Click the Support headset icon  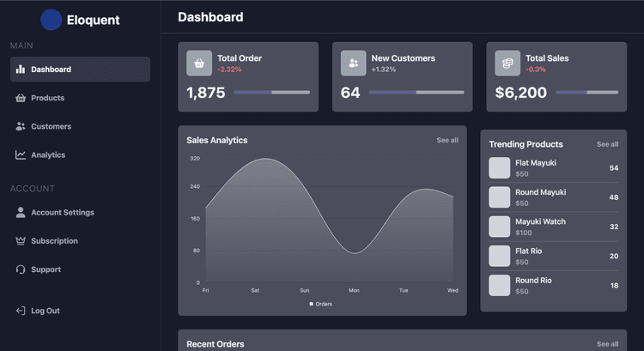pos(21,269)
